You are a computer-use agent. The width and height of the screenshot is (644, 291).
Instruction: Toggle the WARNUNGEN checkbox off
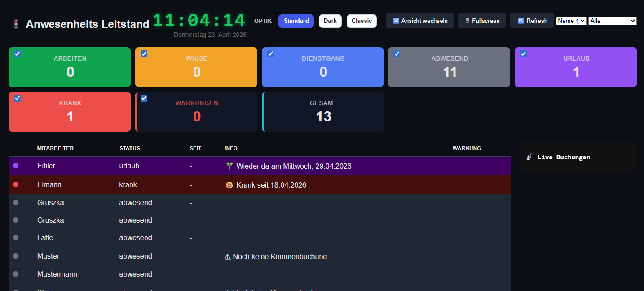click(x=144, y=98)
